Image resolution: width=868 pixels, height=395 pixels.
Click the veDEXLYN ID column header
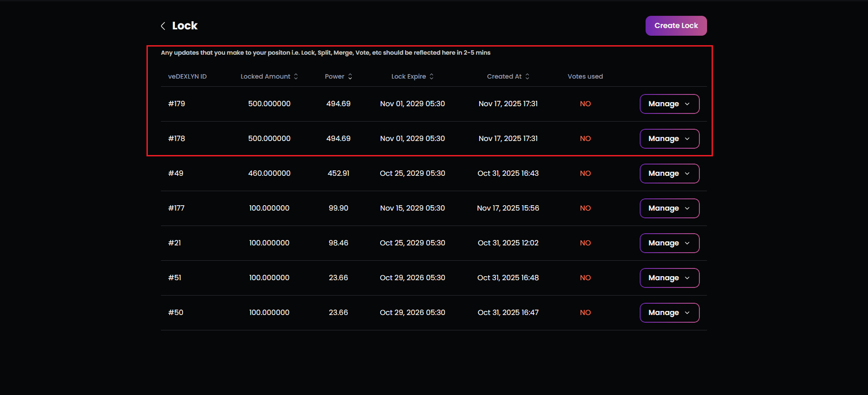pos(187,76)
